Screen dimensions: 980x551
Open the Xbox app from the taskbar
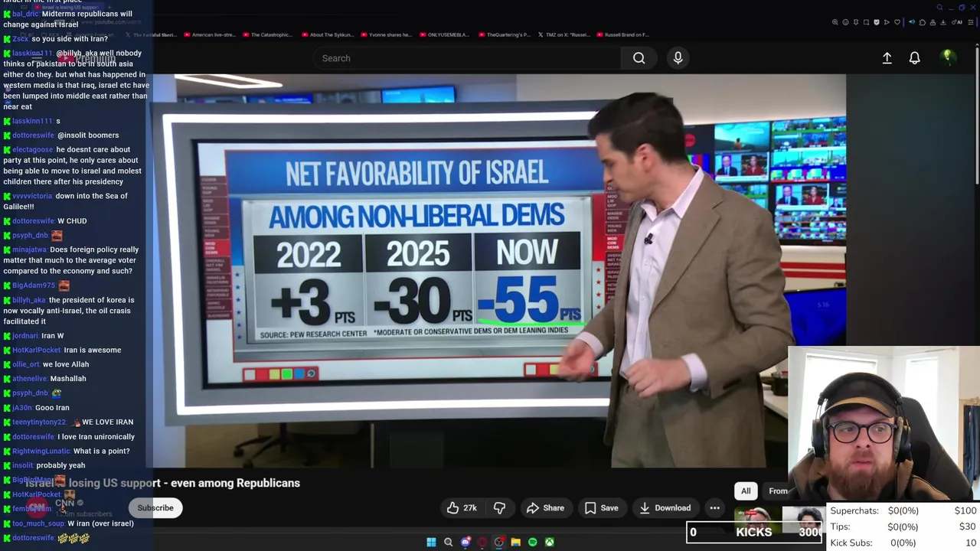click(x=549, y=542)
